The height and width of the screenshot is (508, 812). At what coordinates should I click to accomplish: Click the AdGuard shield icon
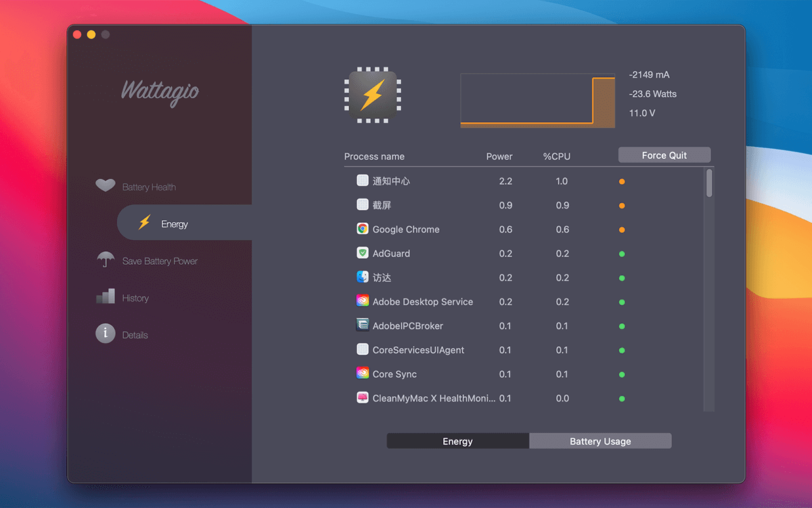click(363, 253)
